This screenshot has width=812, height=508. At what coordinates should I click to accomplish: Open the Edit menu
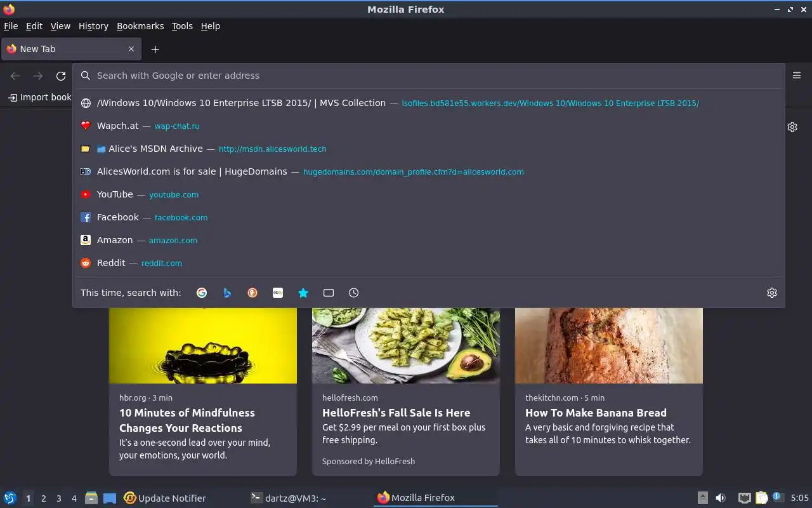[34, 26]
